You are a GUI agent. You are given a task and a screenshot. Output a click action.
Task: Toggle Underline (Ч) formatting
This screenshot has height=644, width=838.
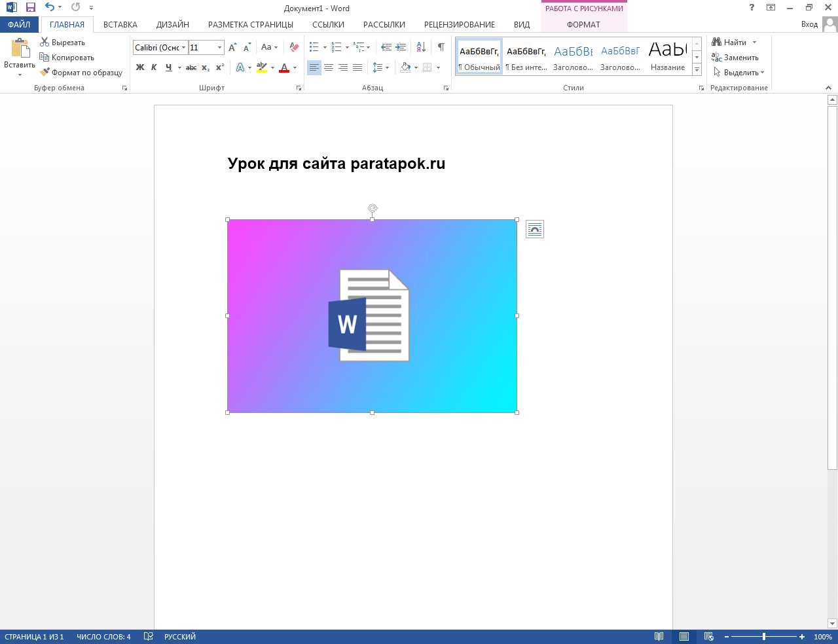pos(169,67)
